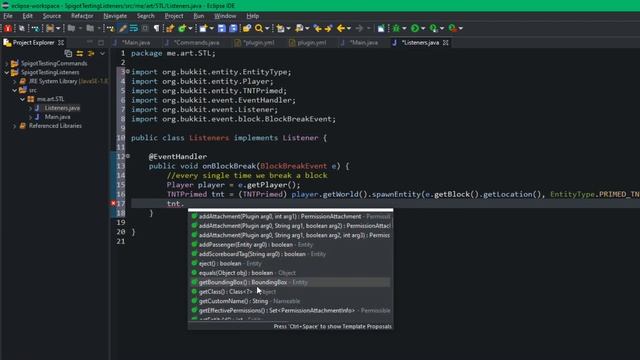The height and width of the screenshot is (360, 640).
Task: Toggle mark occurrences highlighter icon
Action: click(x=122, y=28)
